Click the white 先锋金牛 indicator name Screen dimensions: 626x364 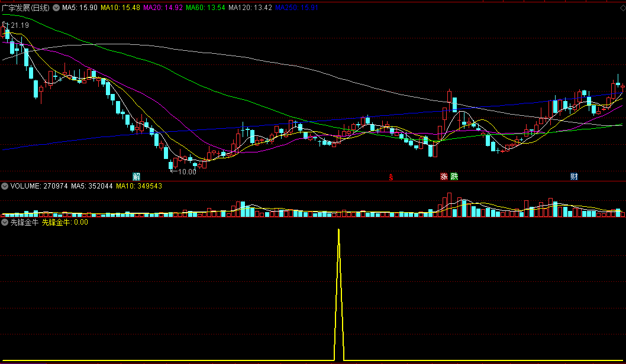pyautogui.click(x=24, y=222)
